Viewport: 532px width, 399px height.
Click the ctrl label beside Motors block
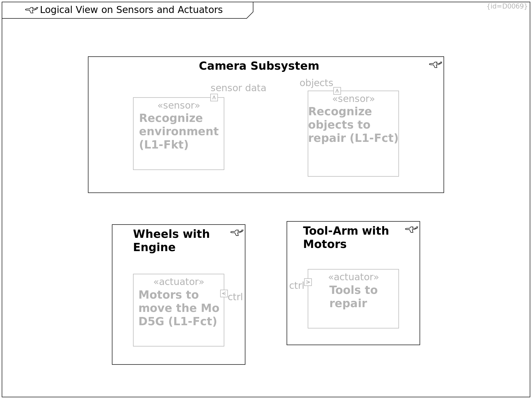[235, 297]
